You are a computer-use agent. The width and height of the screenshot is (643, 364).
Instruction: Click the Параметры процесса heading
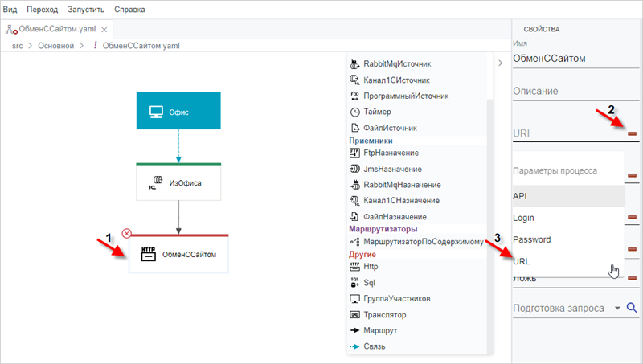point(555,171)
